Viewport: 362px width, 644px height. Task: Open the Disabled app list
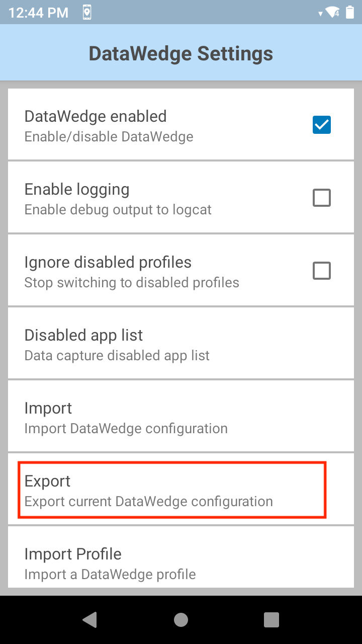[x=181, y=343]
